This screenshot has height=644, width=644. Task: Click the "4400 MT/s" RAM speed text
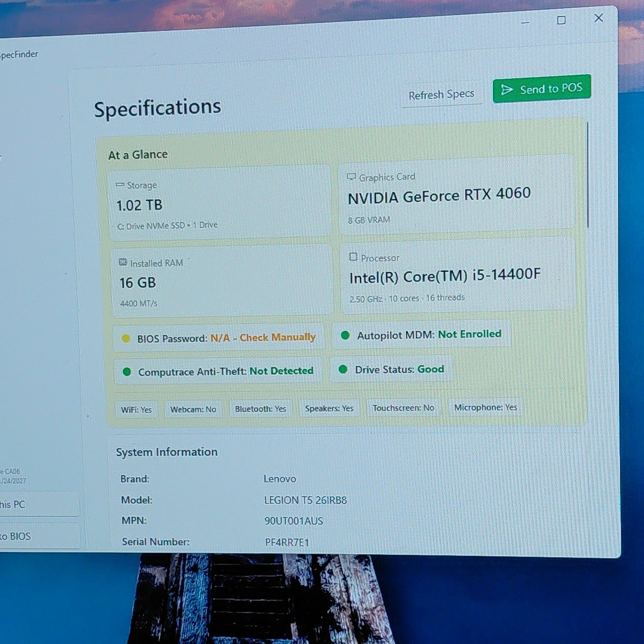coord(139,304)
